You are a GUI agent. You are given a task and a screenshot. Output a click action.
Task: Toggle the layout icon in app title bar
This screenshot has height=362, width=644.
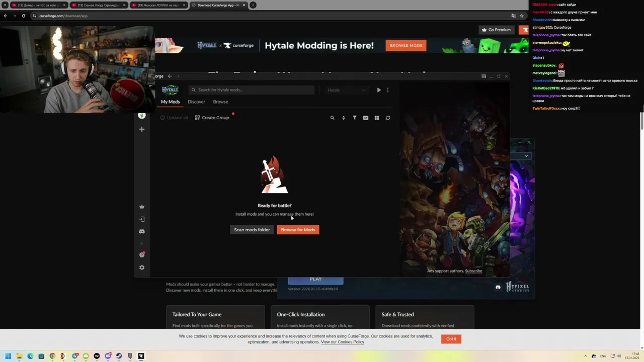(x=484, y=76)
